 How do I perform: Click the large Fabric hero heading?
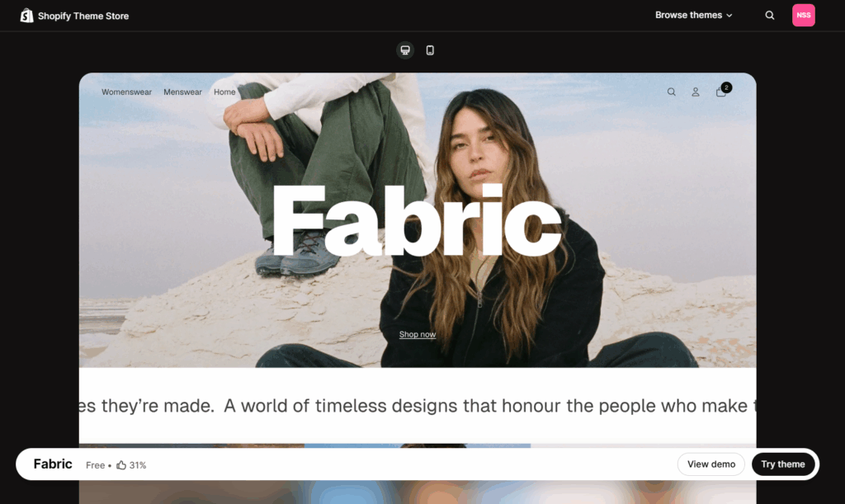[417, 221]
